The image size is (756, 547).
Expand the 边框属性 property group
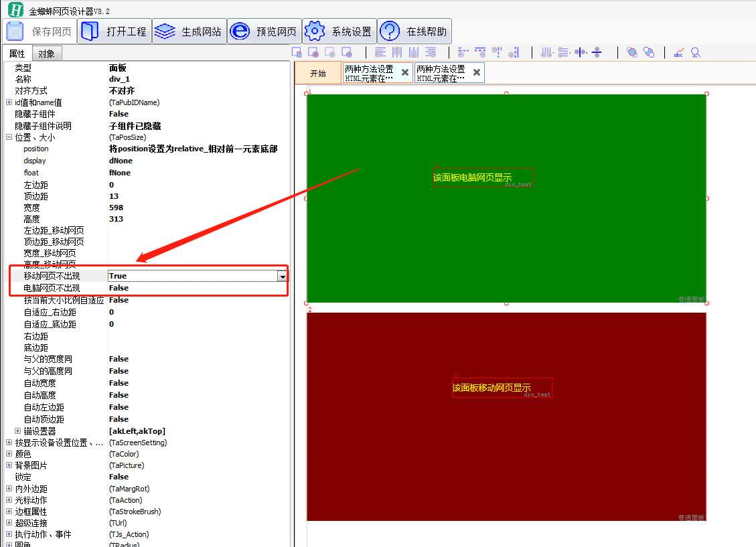point(9,512)
